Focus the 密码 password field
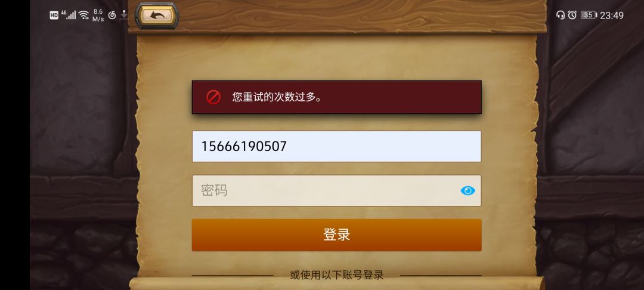Screen dimensions: 644x290 click(336, 190)
